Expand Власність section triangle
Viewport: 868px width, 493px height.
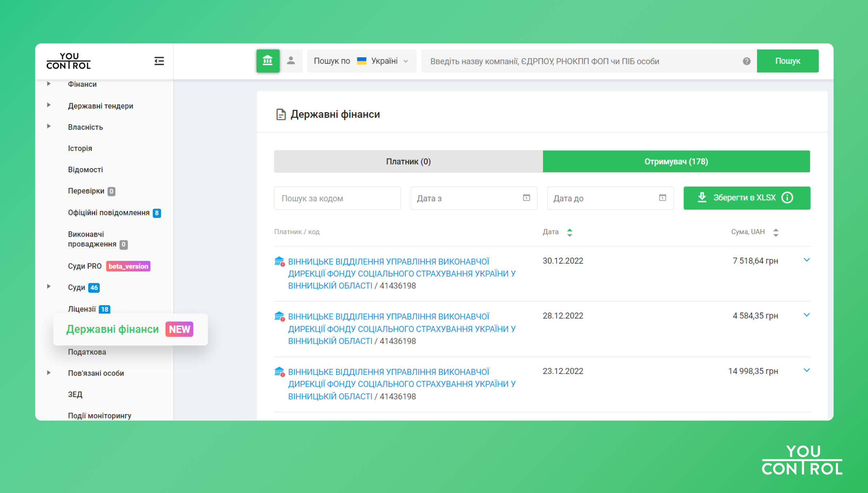coord(49,126)
